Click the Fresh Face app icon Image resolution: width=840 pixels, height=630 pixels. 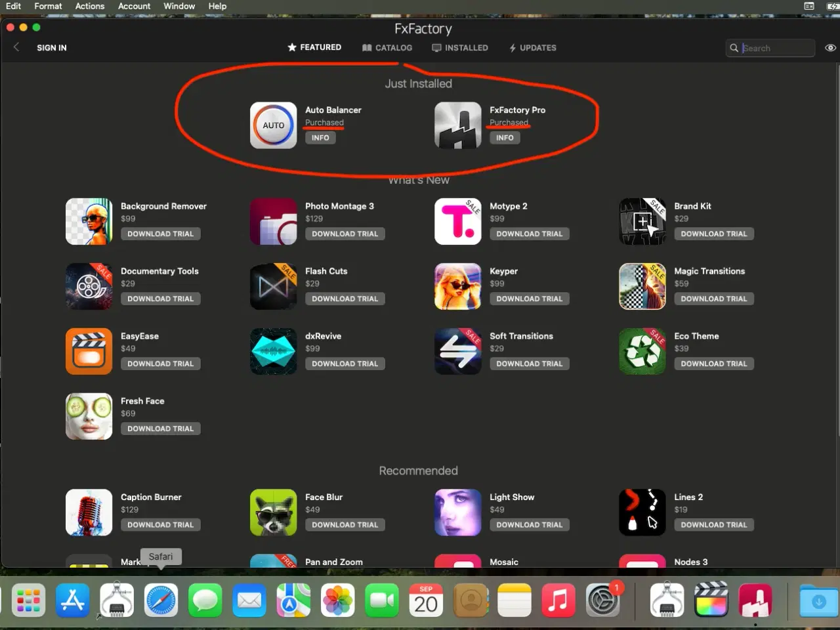click(89, 416)
